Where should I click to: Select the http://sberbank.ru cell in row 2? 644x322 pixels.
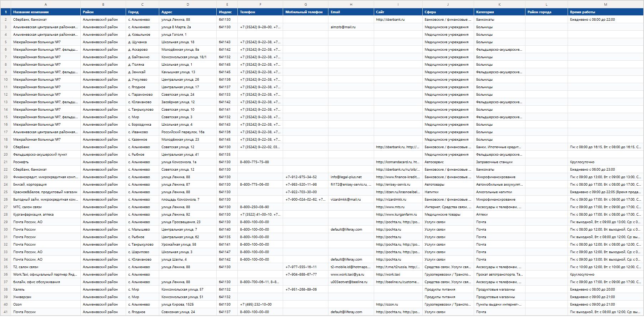[x=398, y=20]
